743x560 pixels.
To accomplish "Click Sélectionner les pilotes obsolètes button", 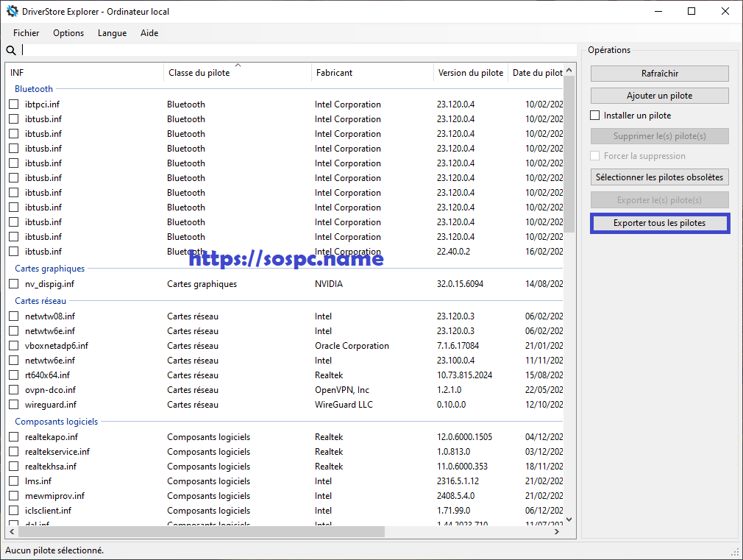I will pyautogui.click(x=659, y=177).
